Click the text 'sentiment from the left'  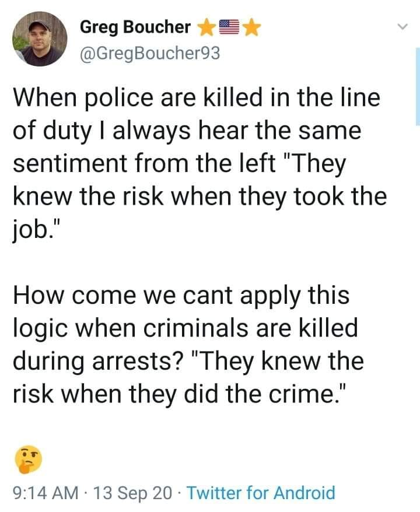coord(144,163)
